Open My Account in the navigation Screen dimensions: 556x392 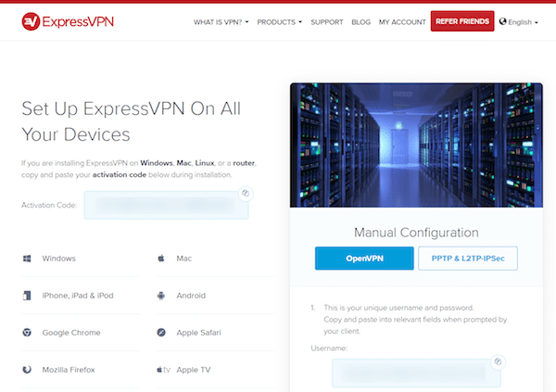point(402,22)
